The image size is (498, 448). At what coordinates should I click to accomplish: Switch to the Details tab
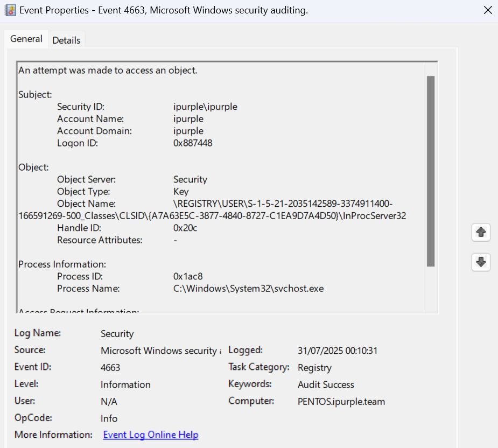click(66, 40)
